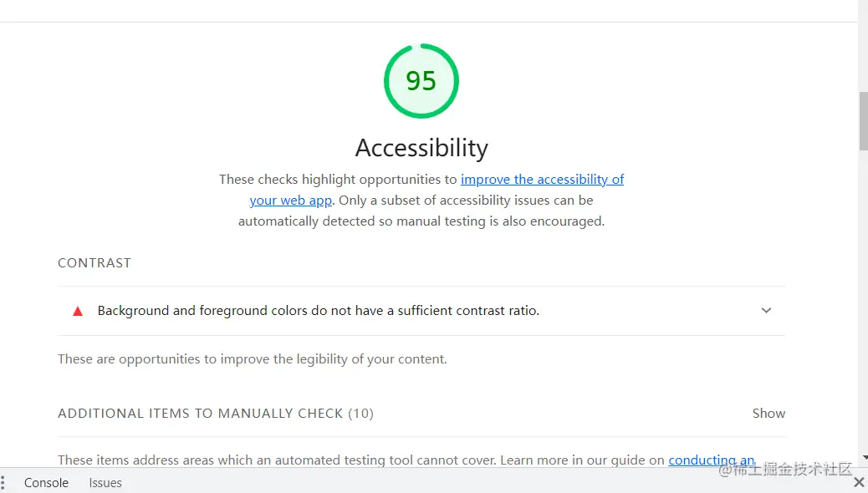Click the contrast ratio audit row text

pos(318,311)
